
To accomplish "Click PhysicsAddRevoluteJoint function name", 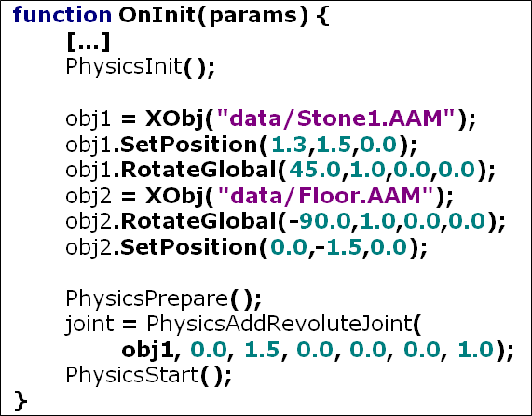I will tap(280, 324).
